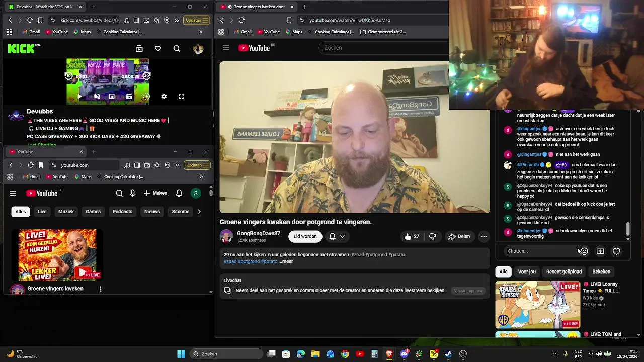Open Brave Wallet icon in Kick window
This screenshot has height=362, width=644.
(x=146, y=20)
